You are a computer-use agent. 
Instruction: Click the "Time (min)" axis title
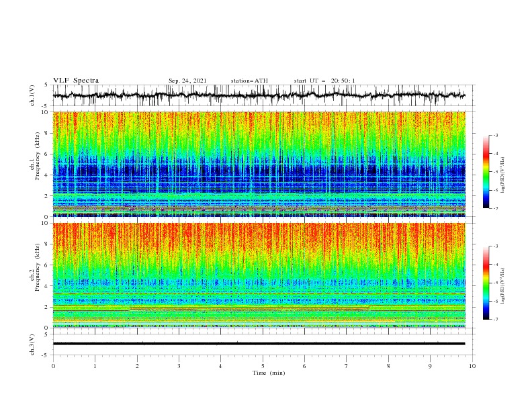point(269,373)
